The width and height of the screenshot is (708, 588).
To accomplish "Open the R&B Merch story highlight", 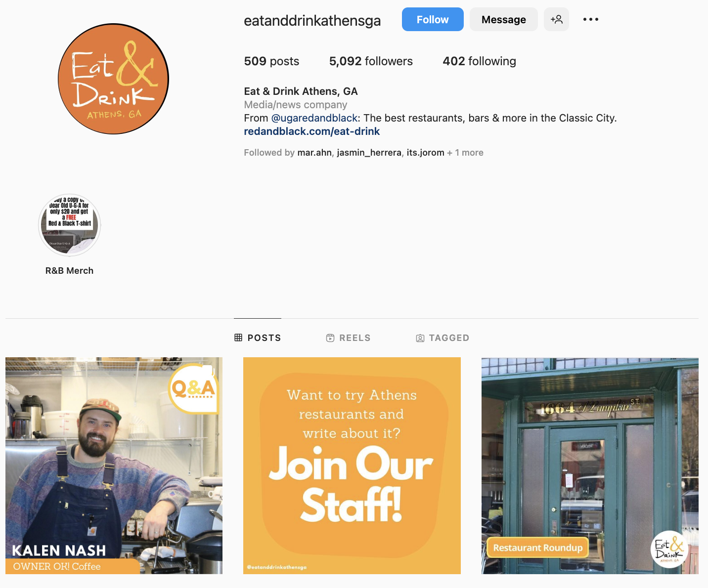I will pos(70,225).
